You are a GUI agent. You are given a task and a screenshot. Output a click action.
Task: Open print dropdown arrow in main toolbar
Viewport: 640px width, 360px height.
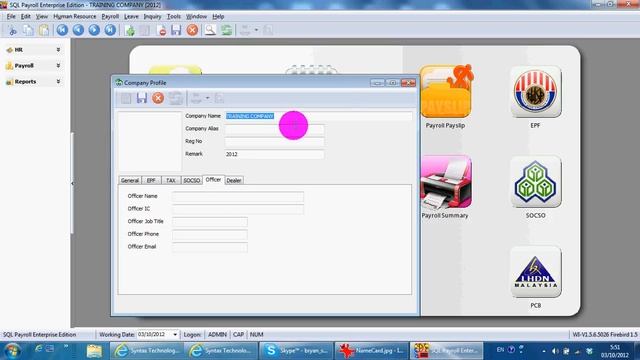(x=256, y=30)
